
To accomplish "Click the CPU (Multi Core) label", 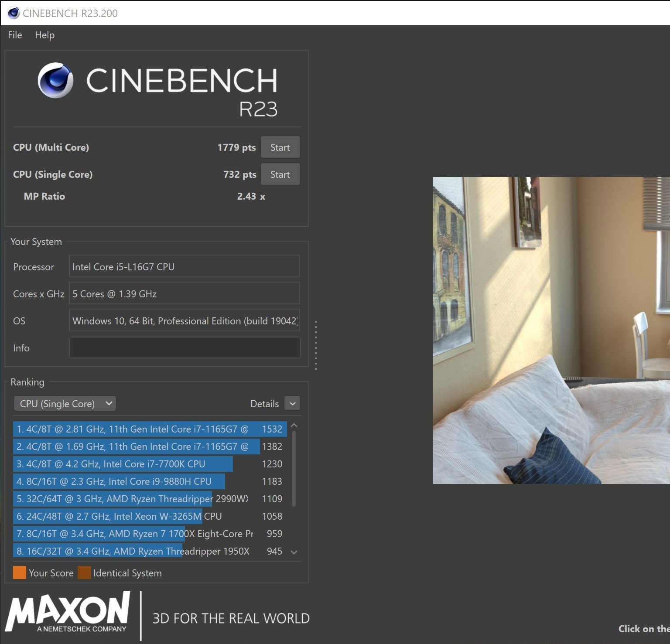I will [x=51, y=147].
